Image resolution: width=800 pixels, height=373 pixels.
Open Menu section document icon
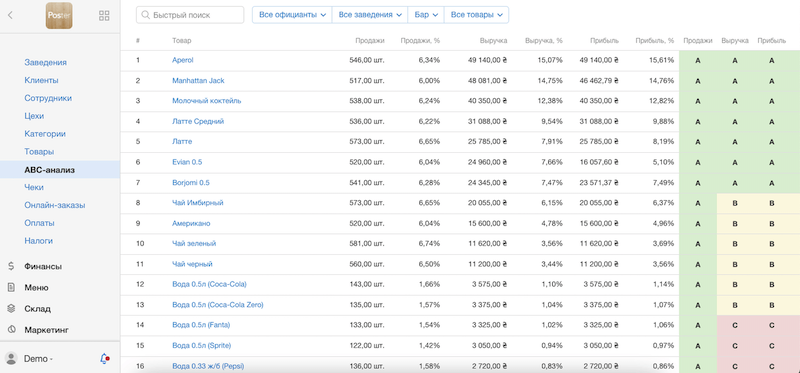pos(11,287)
